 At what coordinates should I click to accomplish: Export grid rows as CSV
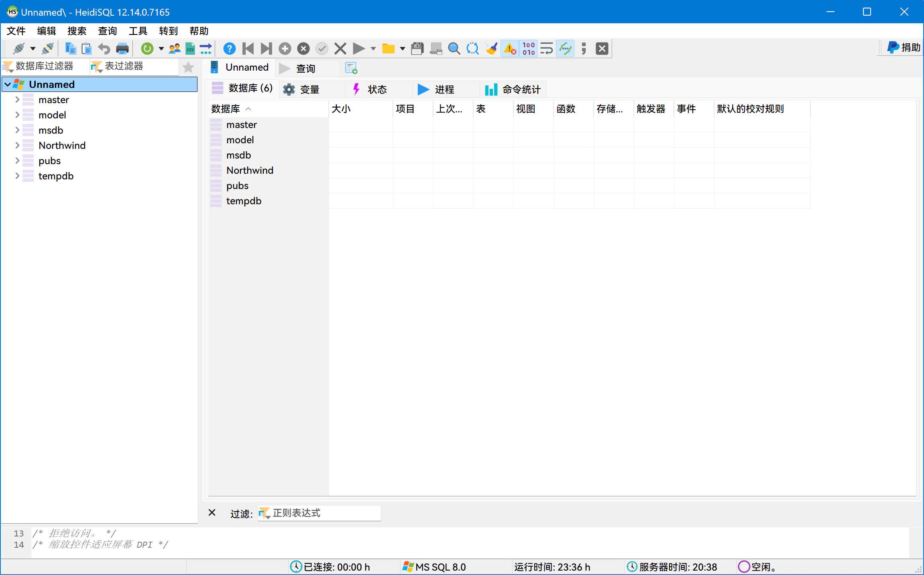(x=190, y=48)
